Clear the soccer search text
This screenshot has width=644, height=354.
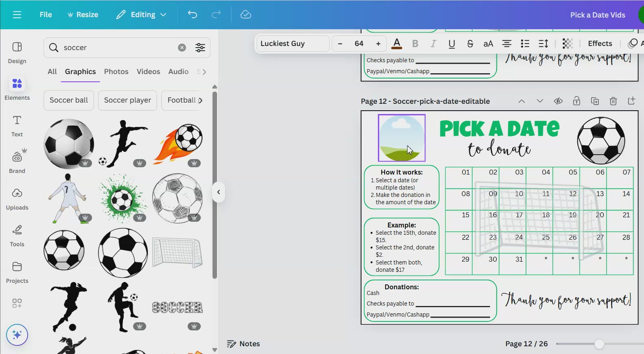coord(182,48)
